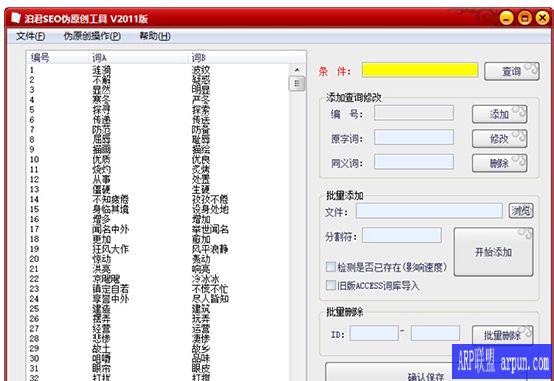The height and width of the screenshot is (381, 554).
Task: Click the yellow 条件 input field
Action: coord(420,70)
